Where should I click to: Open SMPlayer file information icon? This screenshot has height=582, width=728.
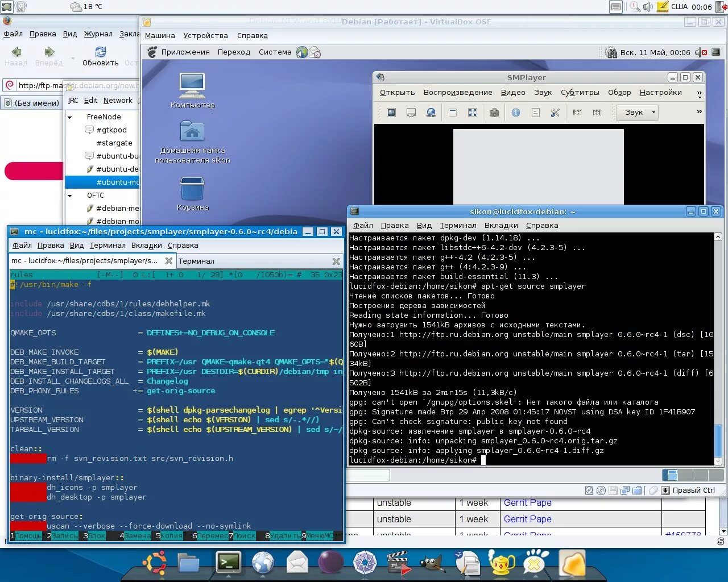click(516, 113)
